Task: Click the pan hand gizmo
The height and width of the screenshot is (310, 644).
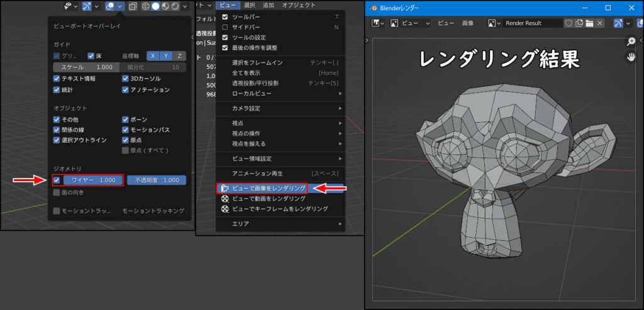Action: coord(631,57)
